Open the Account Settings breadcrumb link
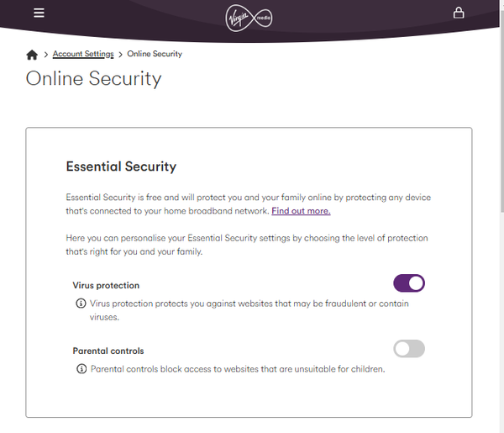Screen dimensions: 504x433 (x=83, y=54)
